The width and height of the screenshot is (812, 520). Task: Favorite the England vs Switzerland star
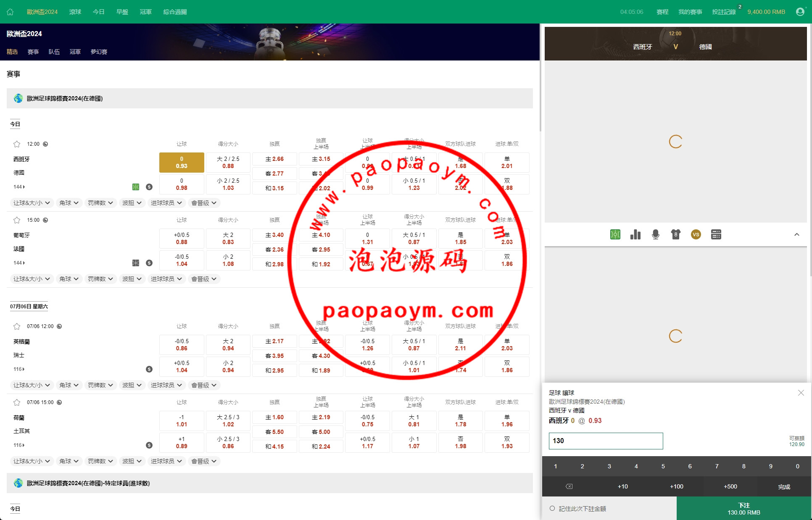17,326
